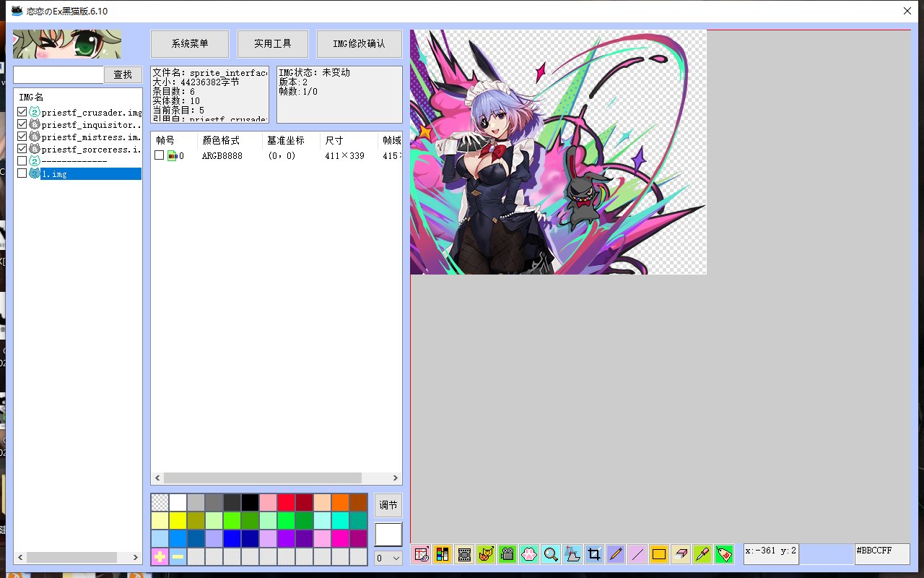This screenshot has width=924, height=578.
Task: Check the box next to 1.img
Action: 22,173
